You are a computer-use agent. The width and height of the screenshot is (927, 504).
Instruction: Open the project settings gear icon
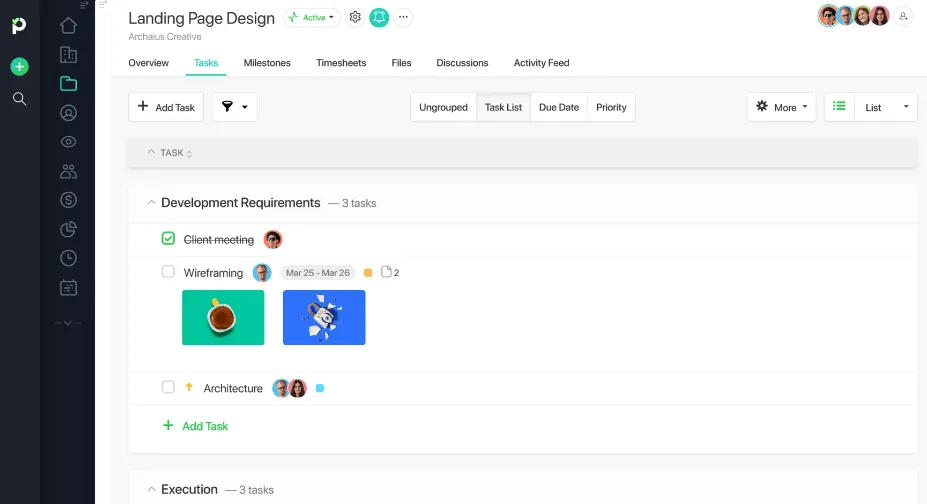355,17
